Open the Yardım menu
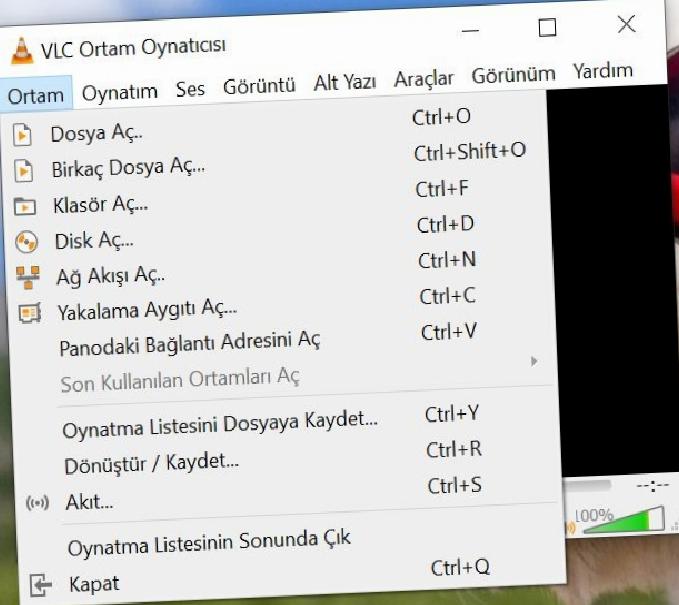The image size is (679, 605). tap(603, 71)
